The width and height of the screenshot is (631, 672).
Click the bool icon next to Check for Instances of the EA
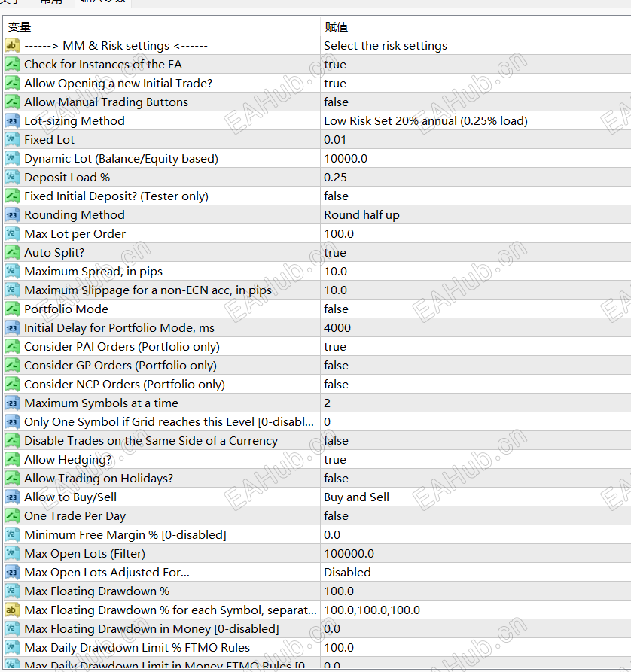[12, 64]
